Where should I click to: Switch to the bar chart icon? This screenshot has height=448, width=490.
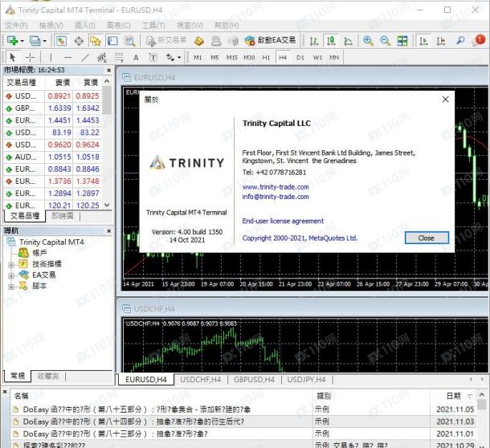314,41
